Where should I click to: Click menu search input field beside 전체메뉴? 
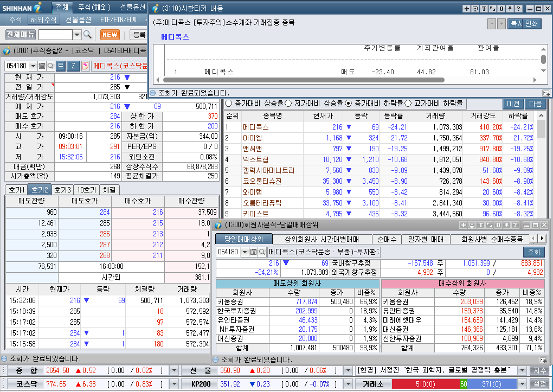click(x=55, y=35)
